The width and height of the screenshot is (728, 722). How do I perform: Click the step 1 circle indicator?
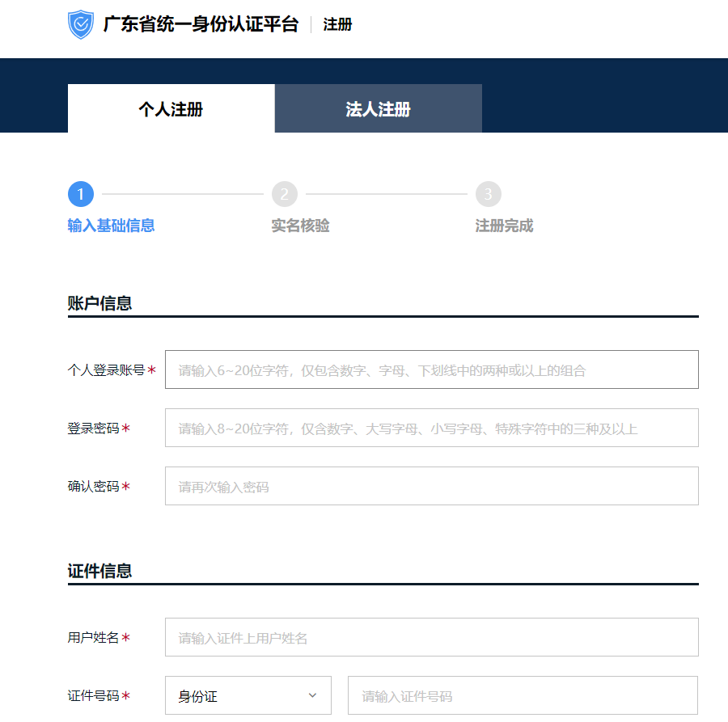(x=81, y=194)
